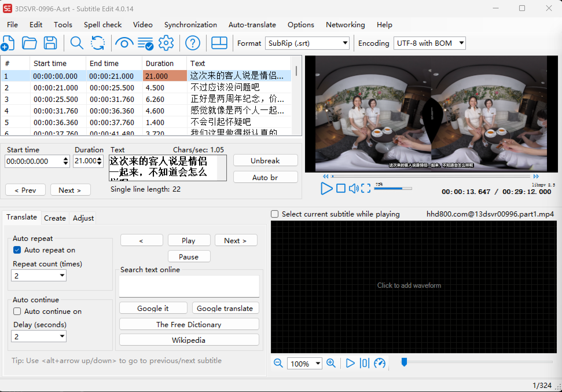Go to previous subtitle with Prev button

coord(25,190)
